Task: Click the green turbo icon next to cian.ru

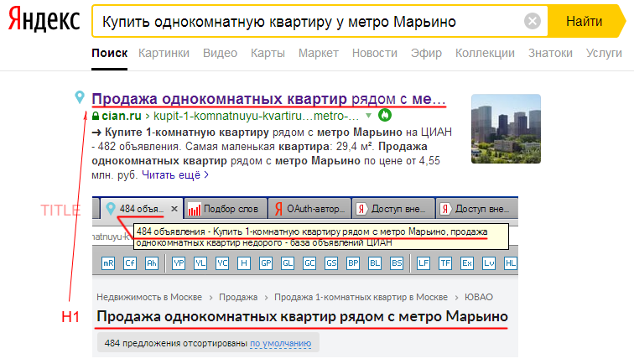Action: click(385, 115)
